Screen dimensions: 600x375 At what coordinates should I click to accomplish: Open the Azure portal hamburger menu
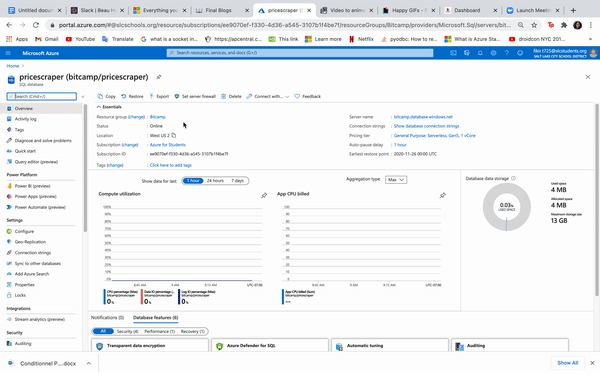pyautogui.click(x=8, y=53)
